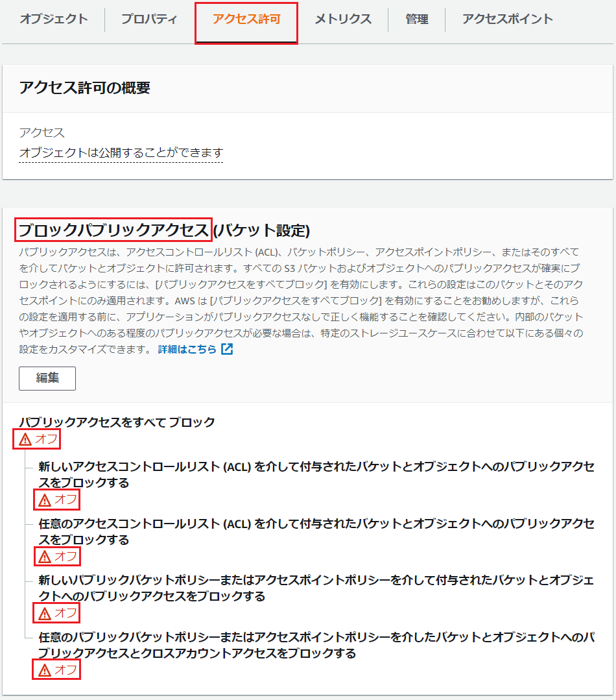The width and height of the screenshot is (616, 700).
Task: Open the メトリクス tab
Action: pyautogui.click(x=342, y=19)
